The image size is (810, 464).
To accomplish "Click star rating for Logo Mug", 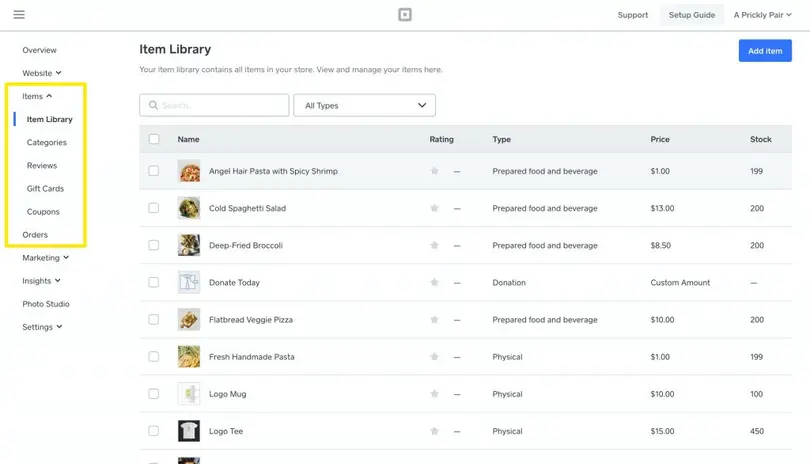I will point(434,394).
